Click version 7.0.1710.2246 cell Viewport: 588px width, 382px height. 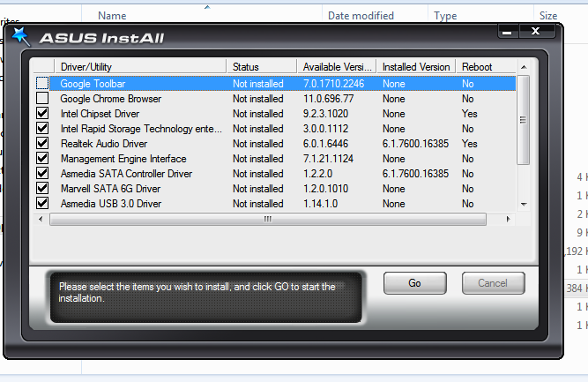click(334, 84)
